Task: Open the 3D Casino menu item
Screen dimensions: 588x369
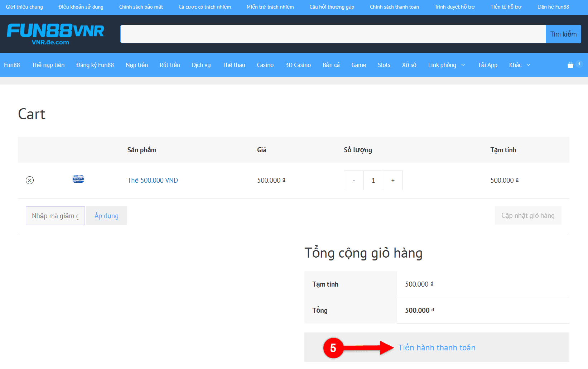Action: 298,65
